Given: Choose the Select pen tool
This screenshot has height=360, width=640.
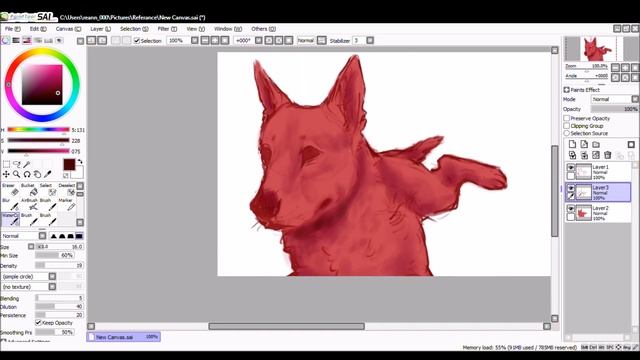Looking at the screenshot, I should (48, 189).
